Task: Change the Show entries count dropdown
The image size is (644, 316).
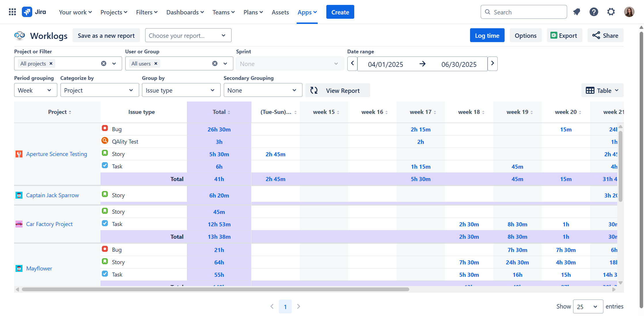Action: 588,306
